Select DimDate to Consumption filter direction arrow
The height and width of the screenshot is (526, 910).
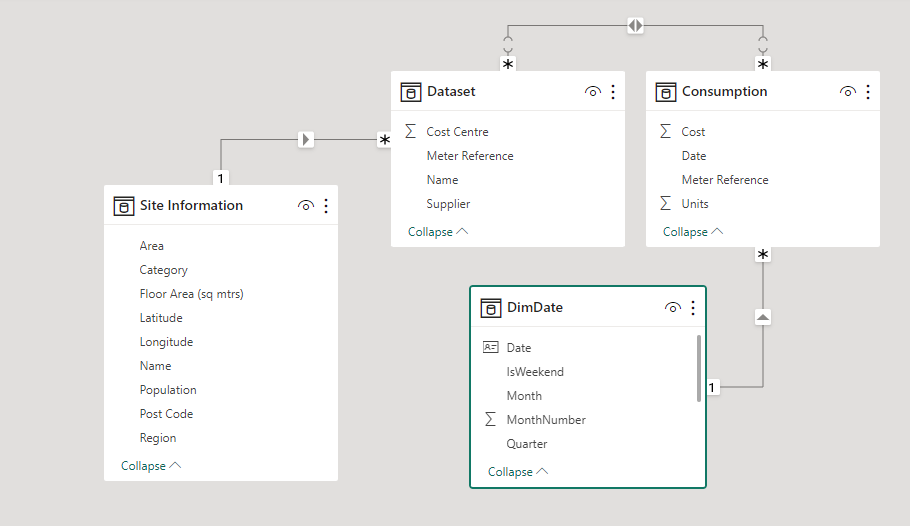pyautogui.click(x=763, y=317)
